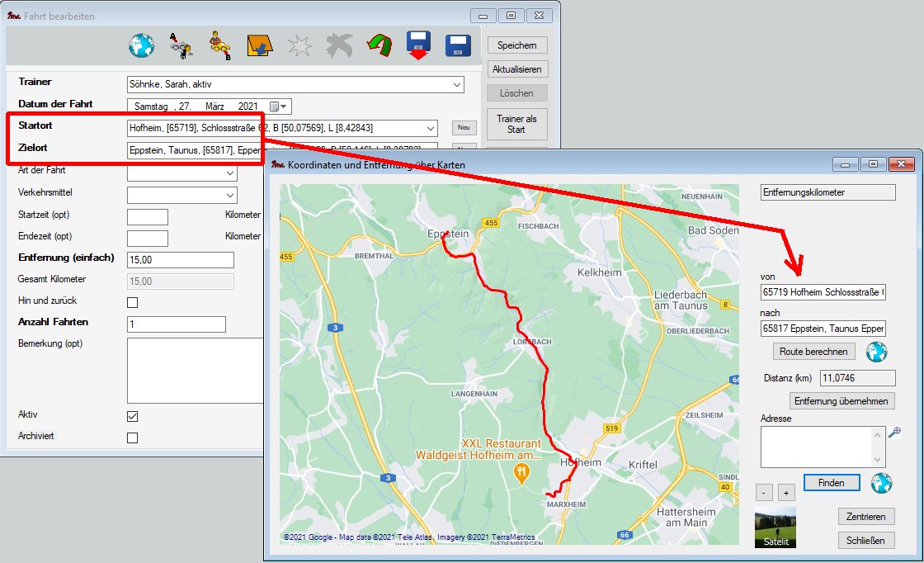This screenshot has height=563, width=924.
Task: Click the green-red return arrow toolbar icon
Action: [379, 45]
